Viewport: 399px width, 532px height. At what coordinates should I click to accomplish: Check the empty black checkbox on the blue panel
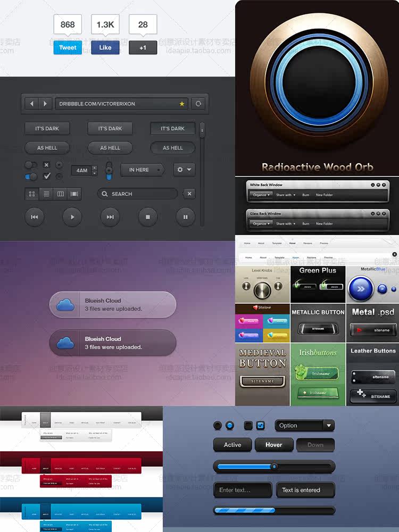[x=248, y=426]
